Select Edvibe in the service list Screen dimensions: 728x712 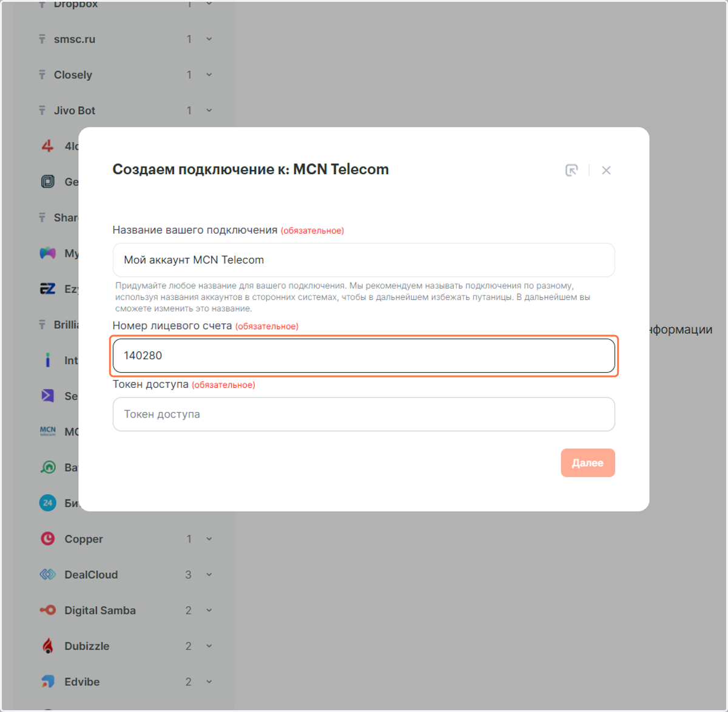82,682
